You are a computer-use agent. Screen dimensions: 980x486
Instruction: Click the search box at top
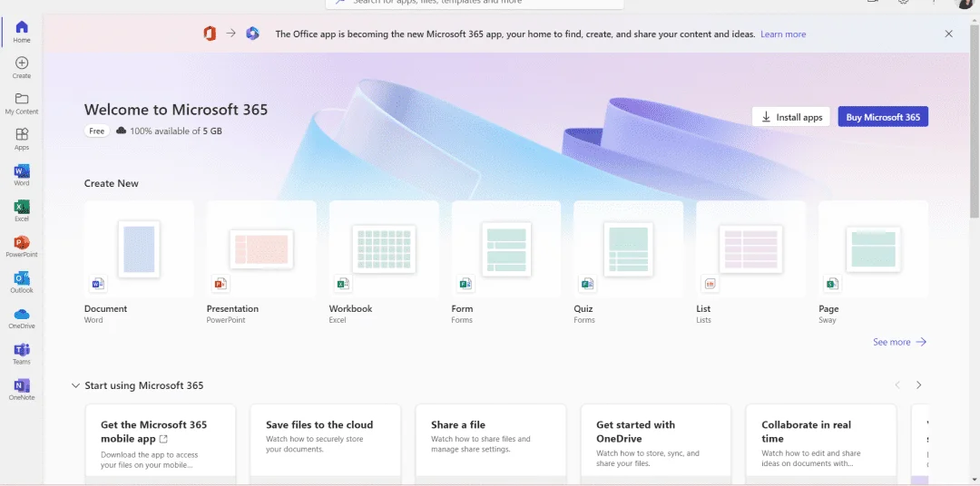point(475,3)
